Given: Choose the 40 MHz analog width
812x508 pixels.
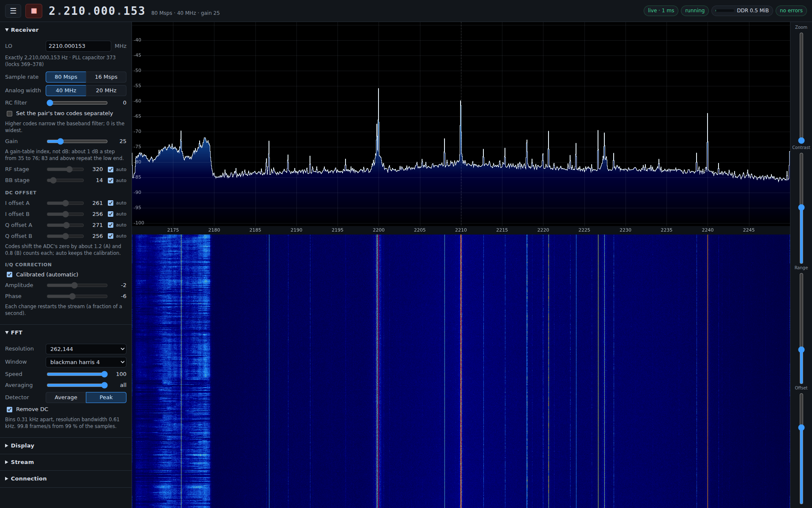Looking at the screenshot, I should point(66,91).
